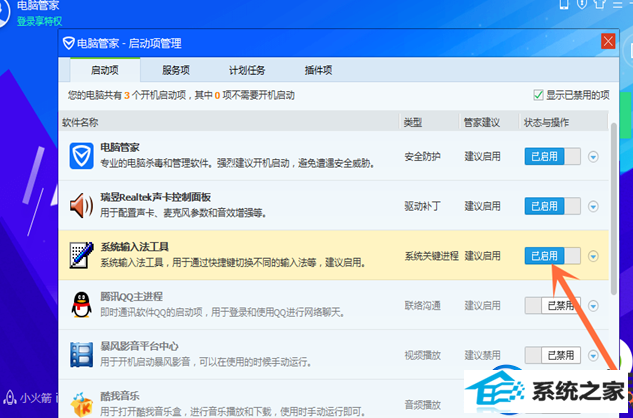
Task: Uncheck 显示已禁用的项 checkbox
Action: [x=538, y=95]
